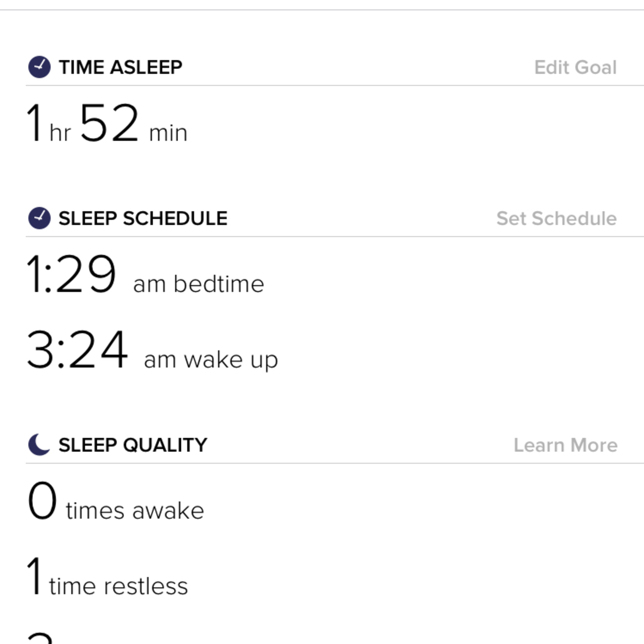
Task: Click the Time Asleep clock icon
Action: pyautogui.click(x=39, y=67)
